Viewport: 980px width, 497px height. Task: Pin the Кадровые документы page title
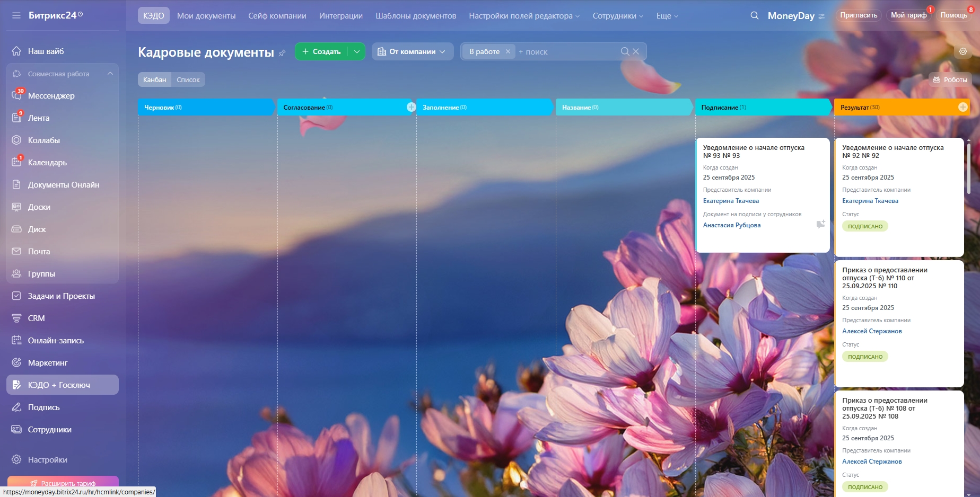coord(283,53)
